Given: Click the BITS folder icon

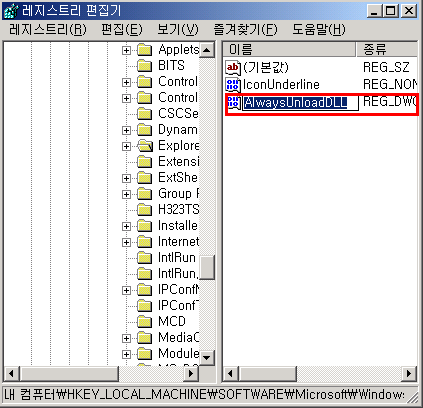Looking at the screenshot, I should tap(145, 66).
